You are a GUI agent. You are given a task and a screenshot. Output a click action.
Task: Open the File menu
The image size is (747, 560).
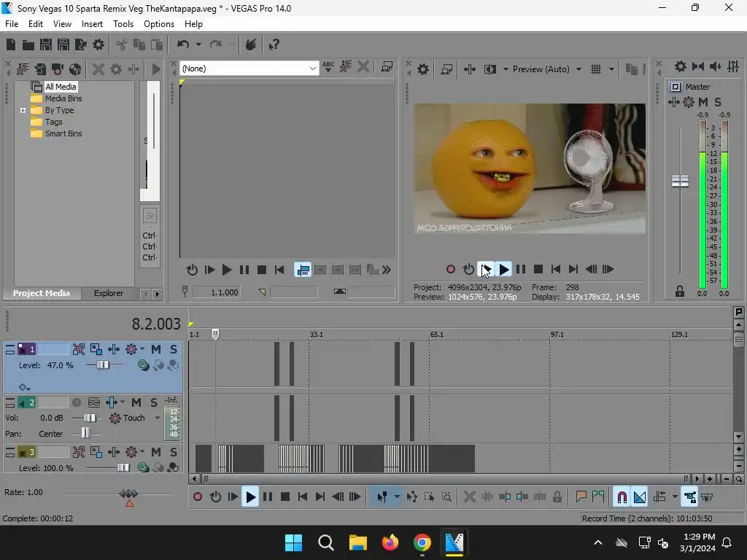pos(12,24)
